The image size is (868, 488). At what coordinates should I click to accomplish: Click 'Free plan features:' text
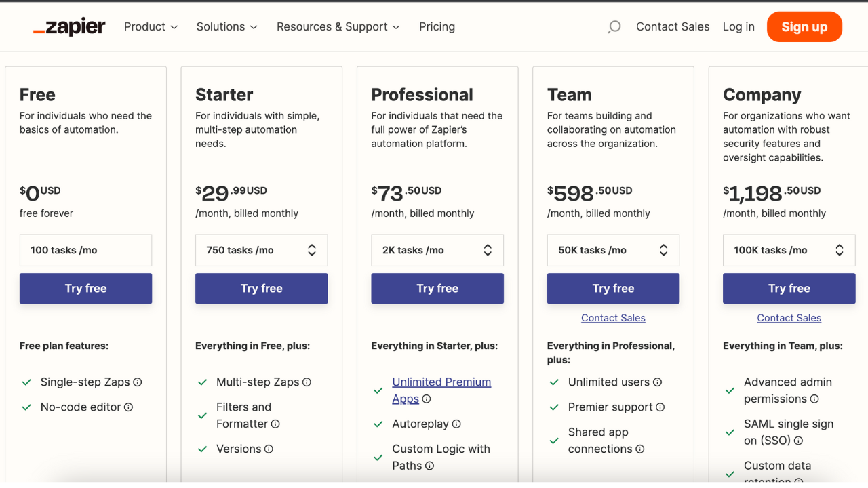[x=64, y=346]
